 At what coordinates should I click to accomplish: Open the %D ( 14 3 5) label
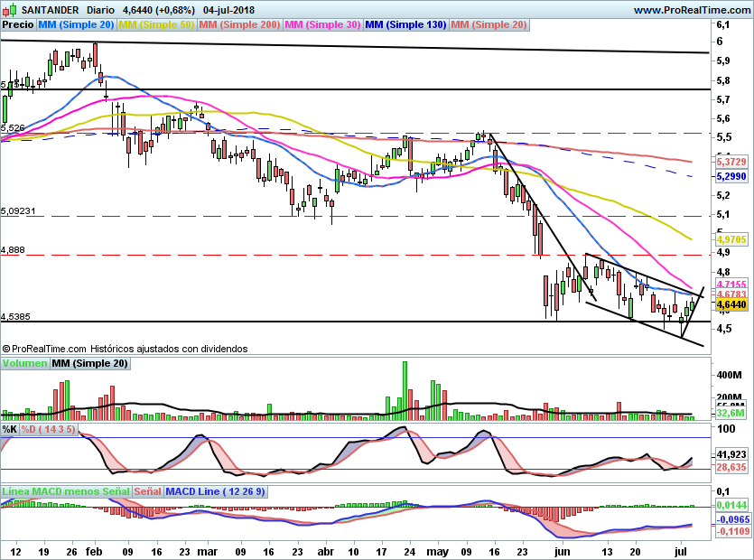[48, 429]
